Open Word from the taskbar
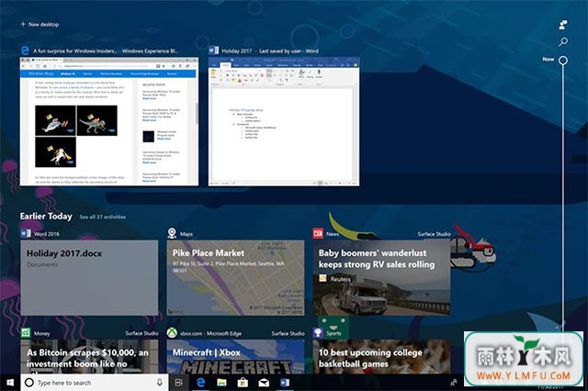Screen dimensions: 588x391 [x=285, y=383]
